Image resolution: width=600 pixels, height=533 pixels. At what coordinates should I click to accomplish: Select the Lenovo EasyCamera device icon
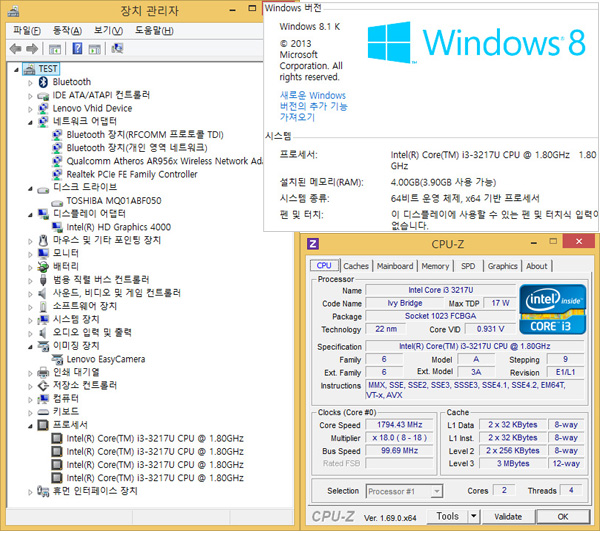(57, 359)
